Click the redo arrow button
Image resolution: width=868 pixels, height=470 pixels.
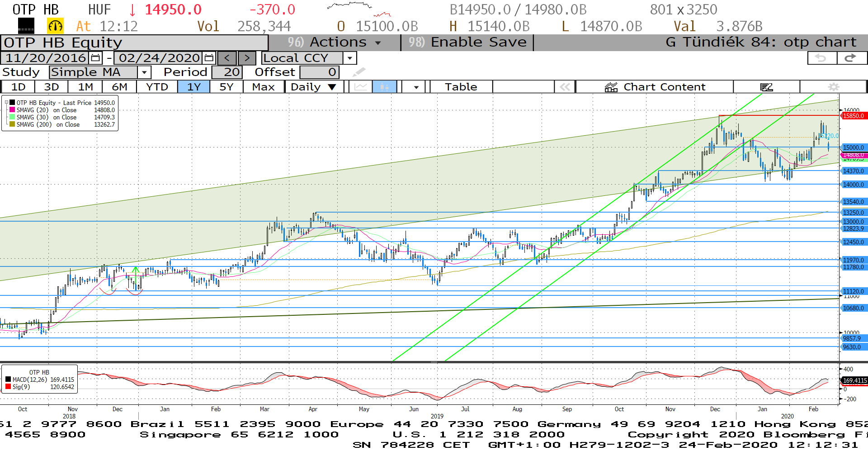(x=852, y=58)
